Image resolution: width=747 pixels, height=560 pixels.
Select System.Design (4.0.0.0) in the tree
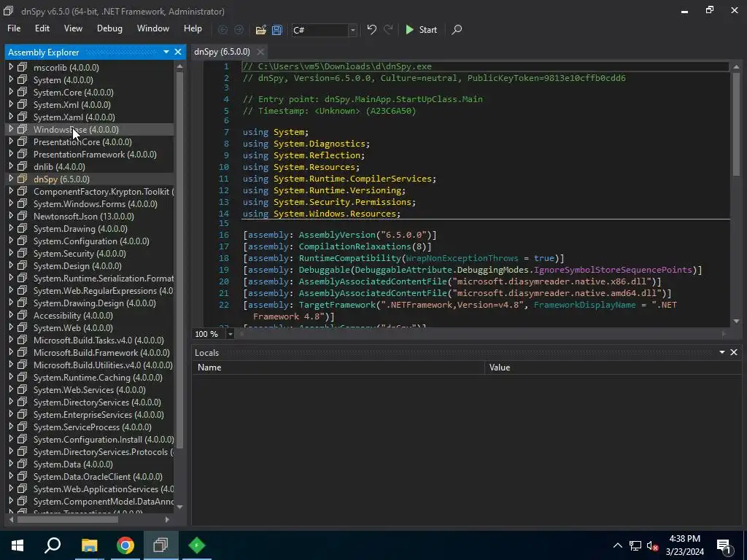77,265
